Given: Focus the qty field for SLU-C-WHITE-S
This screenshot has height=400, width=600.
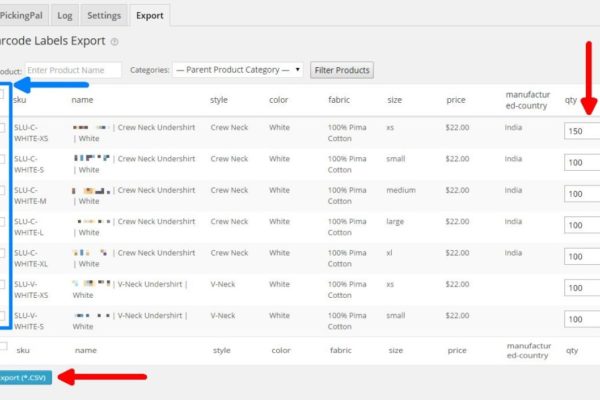Looking at the screenshot, I should (581, 162).
